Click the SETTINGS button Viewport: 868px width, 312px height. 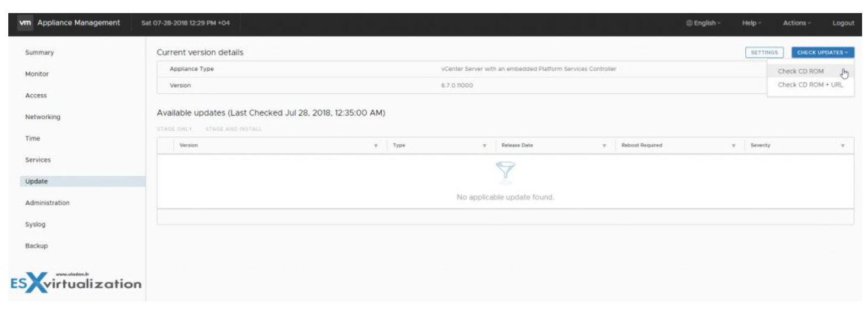pos(764,53)
